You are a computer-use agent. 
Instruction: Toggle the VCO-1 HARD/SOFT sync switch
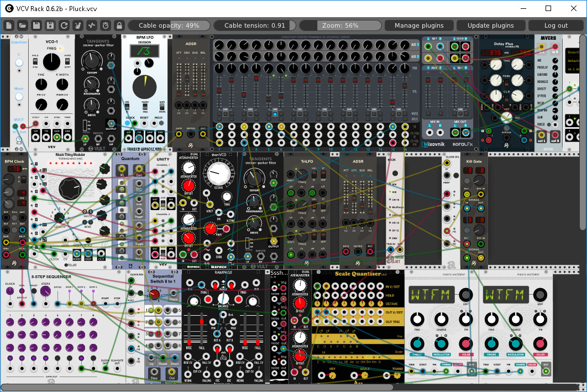[68, 61]
